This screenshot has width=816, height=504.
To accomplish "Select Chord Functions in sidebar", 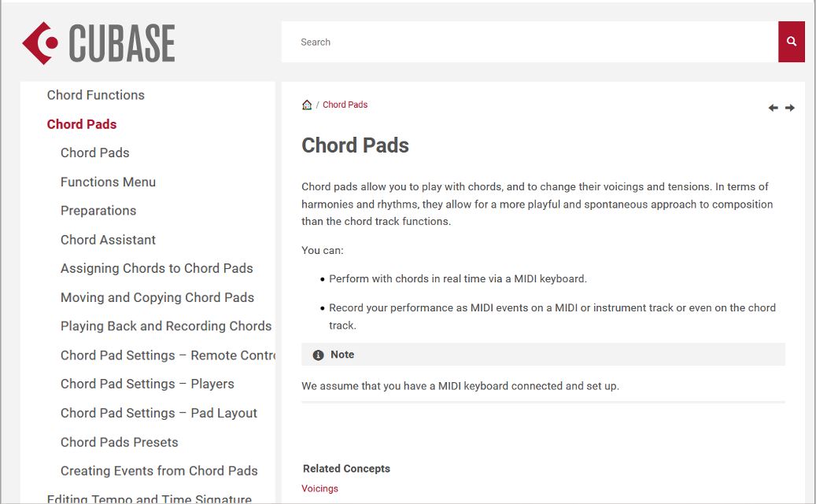I will pos(96,95).
